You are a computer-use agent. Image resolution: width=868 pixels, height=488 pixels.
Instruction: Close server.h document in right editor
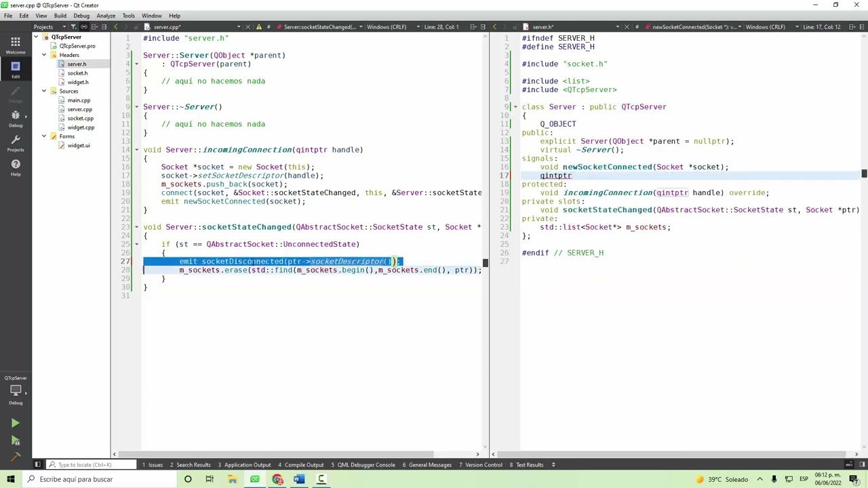(627, 27)
